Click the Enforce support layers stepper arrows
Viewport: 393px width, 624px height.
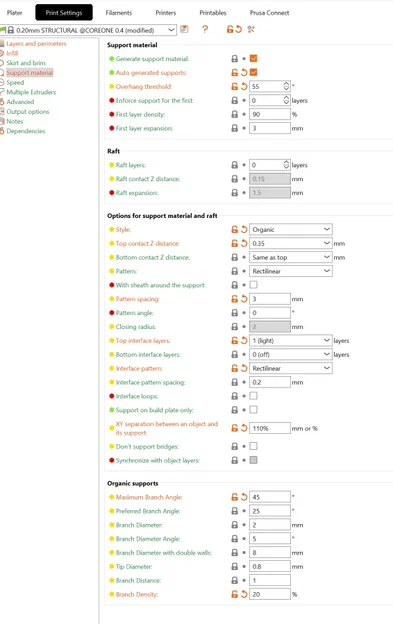pos(286,100)
